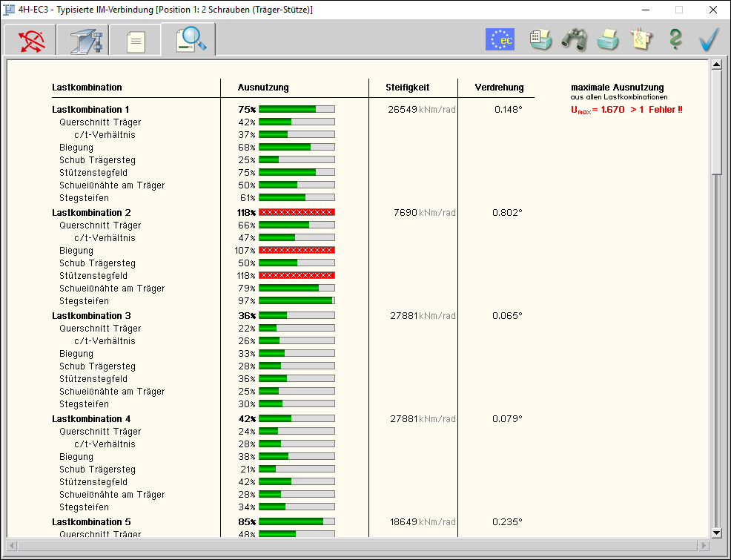Screen dimensions: 731x560
Task: Click the red Umax error message
Action: tap(626, 110)
